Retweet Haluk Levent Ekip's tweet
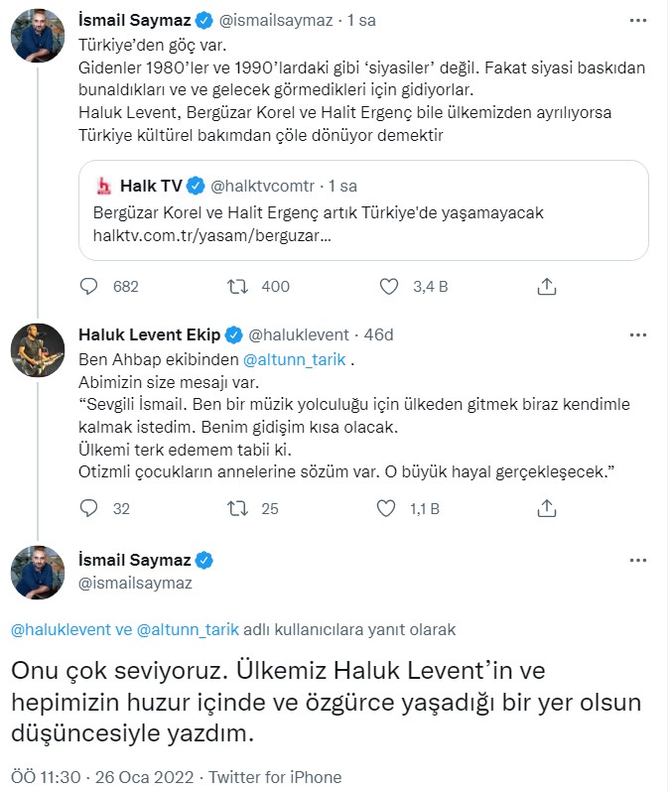The image size is (672, 791). pos(238,508)
